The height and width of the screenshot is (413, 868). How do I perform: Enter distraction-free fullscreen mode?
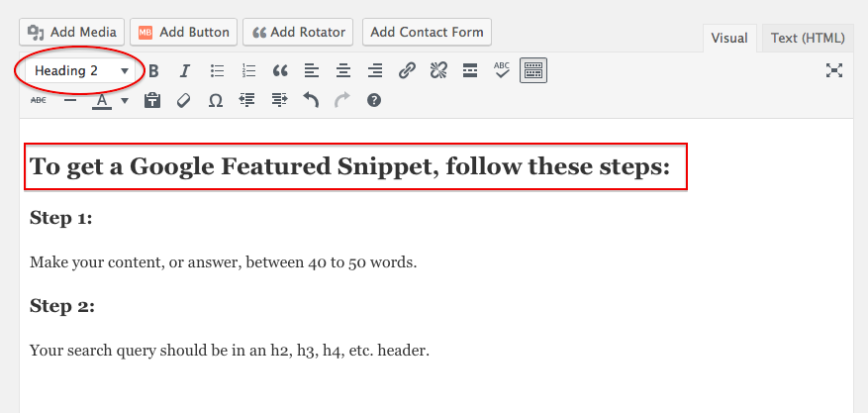834,70
